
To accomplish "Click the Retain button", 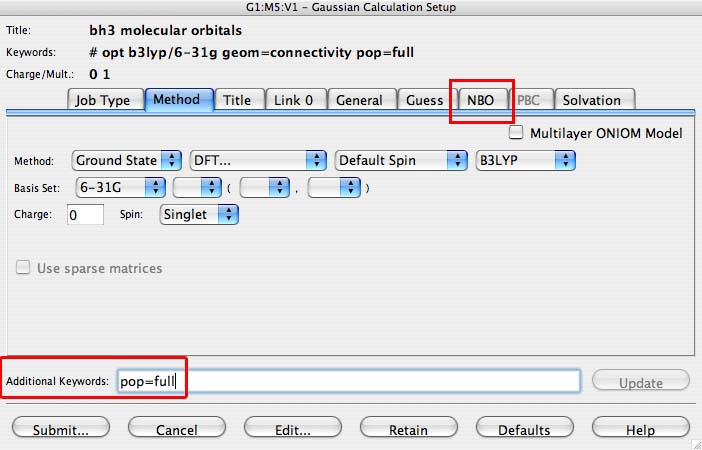I will [408, 430].
